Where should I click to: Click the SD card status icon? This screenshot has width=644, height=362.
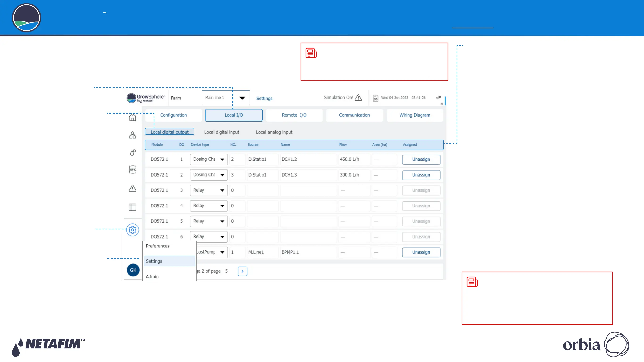pos(375,98)
